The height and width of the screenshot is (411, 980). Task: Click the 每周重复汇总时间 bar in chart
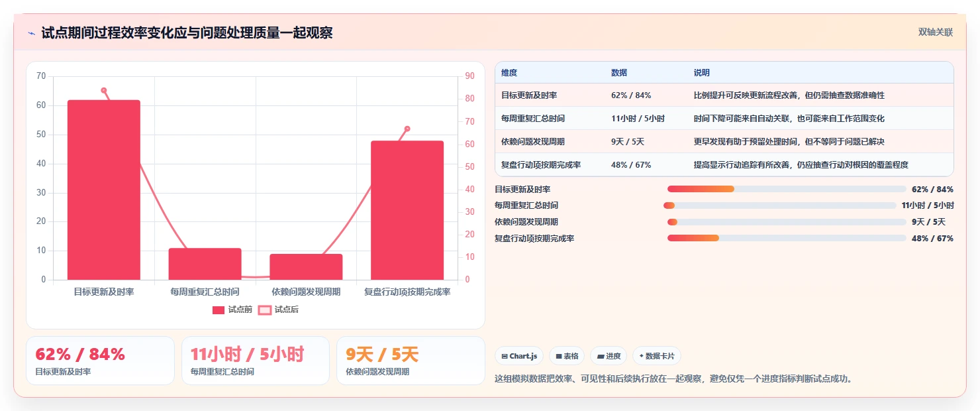(205, 264)
